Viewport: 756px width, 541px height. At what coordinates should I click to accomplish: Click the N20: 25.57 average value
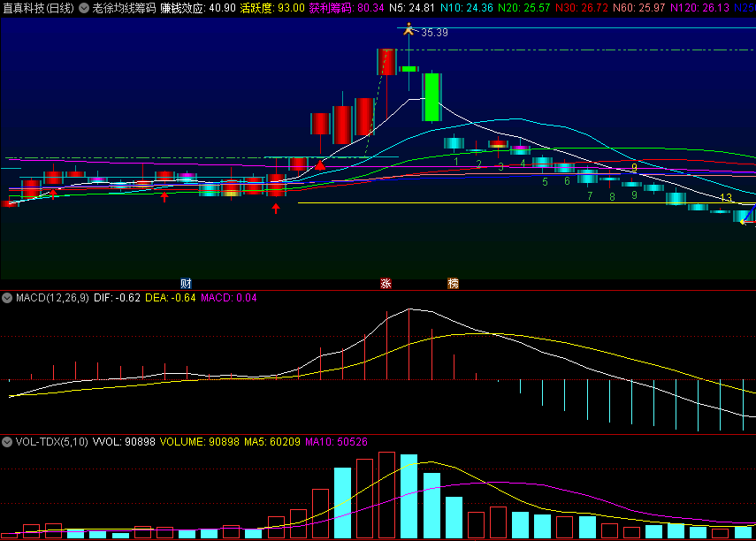coord(524,8)
